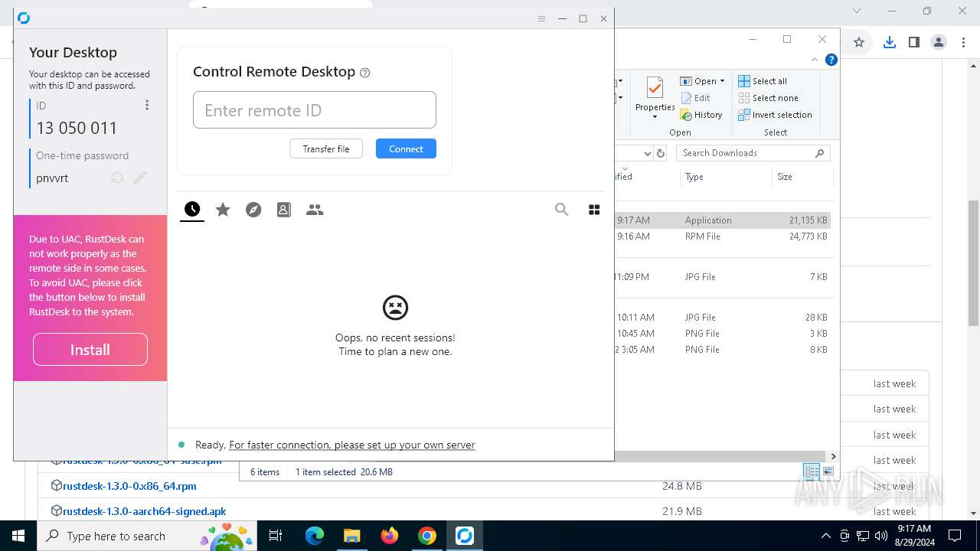Select the Application file row 21,135 KB
Image resolution: width=980 pixels, height=551 pixels.
723,220
